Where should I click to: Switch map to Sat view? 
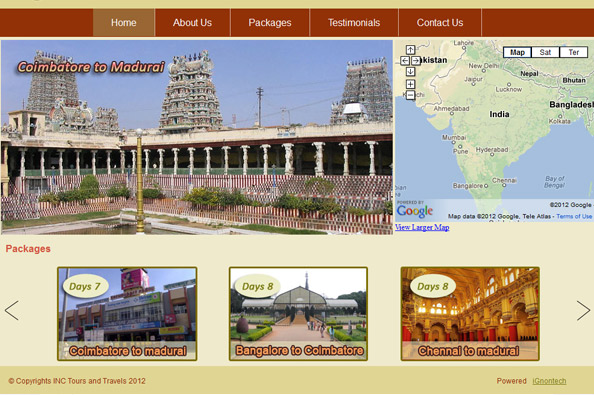545,52
